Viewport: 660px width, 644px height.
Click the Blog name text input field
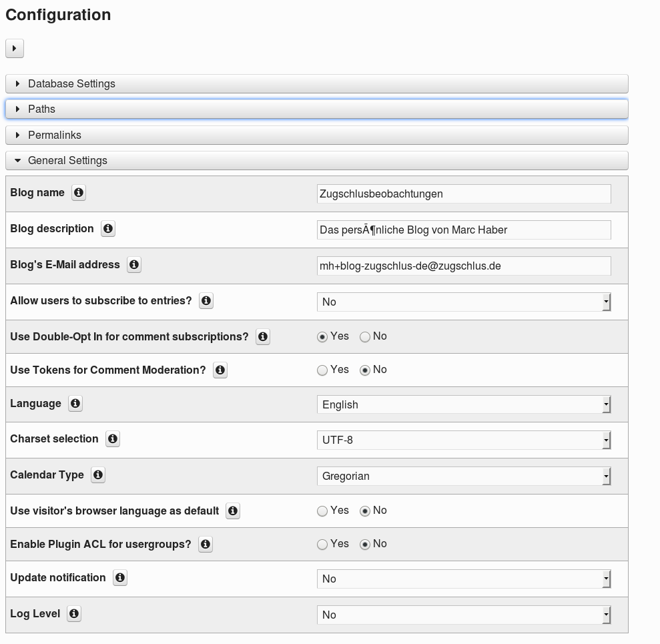click(463, 194)
